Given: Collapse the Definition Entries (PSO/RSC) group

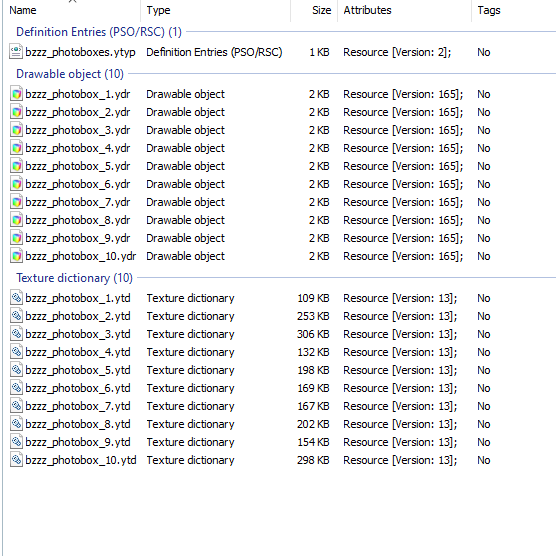Looking at the screenshot, I should [x=99, y=32].
